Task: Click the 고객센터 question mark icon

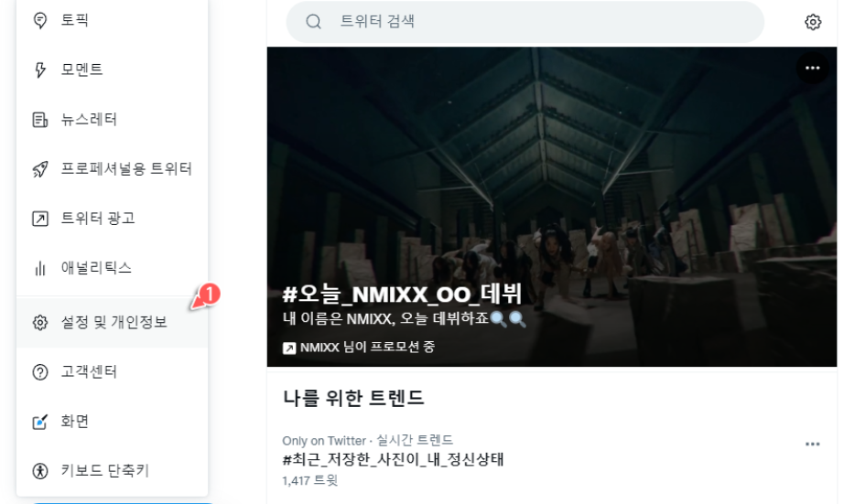Action: coord(40,371)
